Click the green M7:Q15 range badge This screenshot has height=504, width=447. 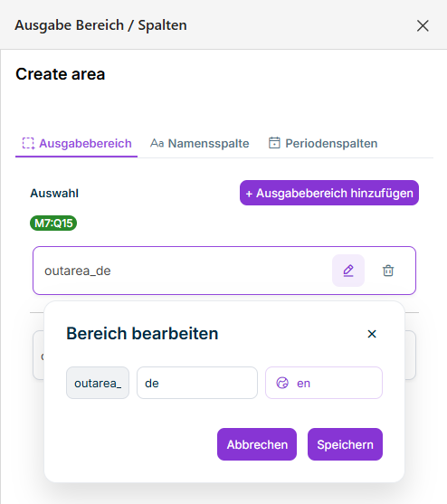[x=53, y=223]
